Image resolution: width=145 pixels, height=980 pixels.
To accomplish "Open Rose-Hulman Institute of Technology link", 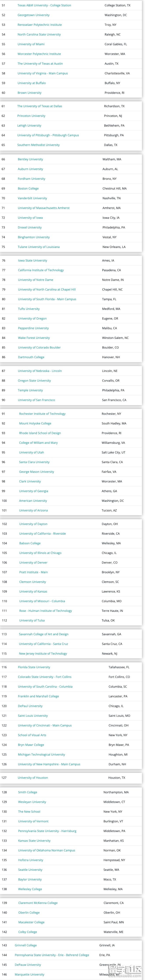I will pyautogui.click(x=45, y=611).
